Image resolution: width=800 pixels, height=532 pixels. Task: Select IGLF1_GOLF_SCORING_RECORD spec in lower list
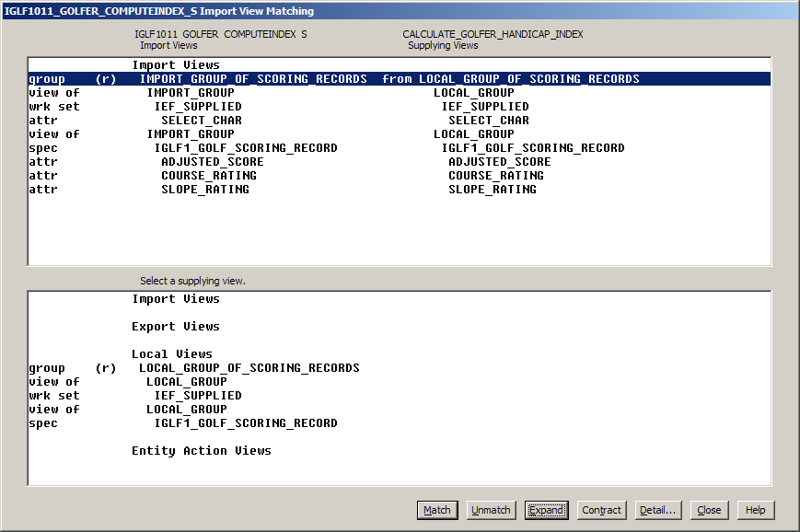click(245, 423)
